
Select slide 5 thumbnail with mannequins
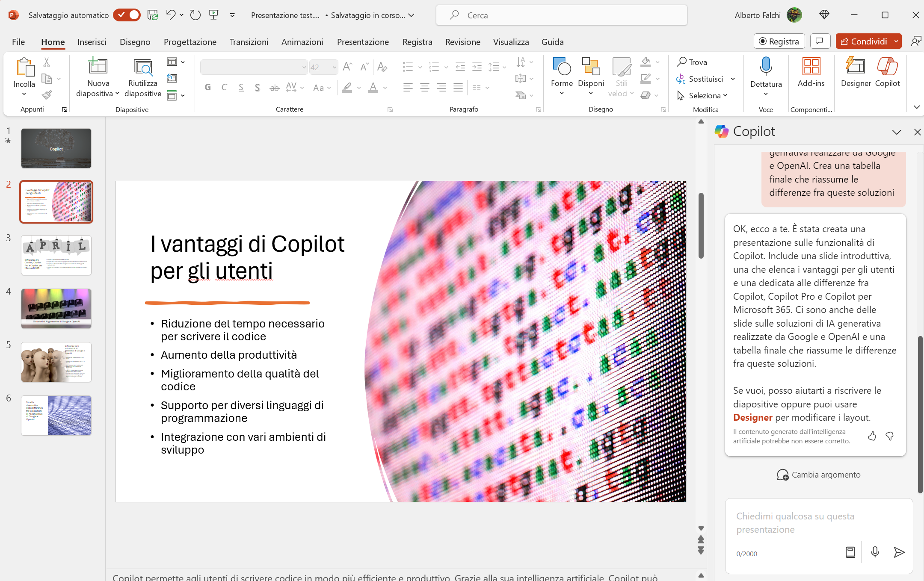[x=56, y=362]
